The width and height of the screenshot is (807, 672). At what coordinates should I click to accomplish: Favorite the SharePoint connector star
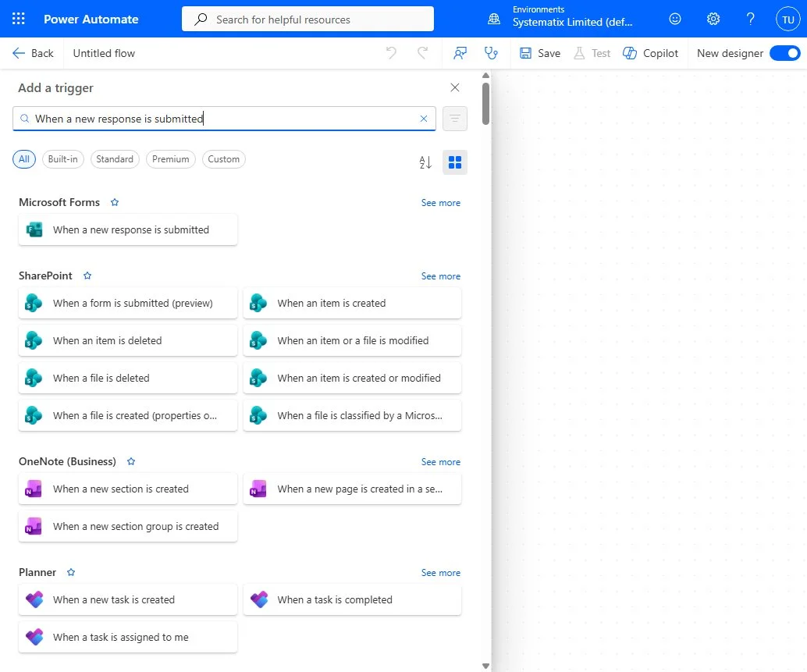[87, 276]
